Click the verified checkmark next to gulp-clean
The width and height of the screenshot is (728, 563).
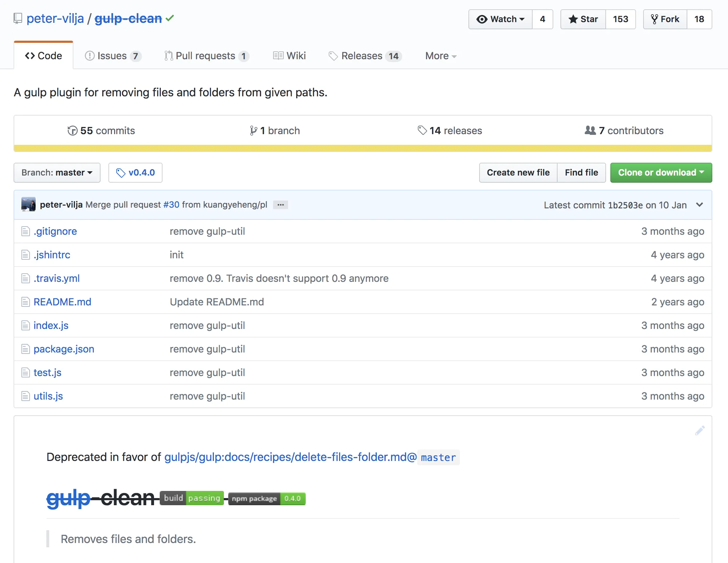(170, 18)
